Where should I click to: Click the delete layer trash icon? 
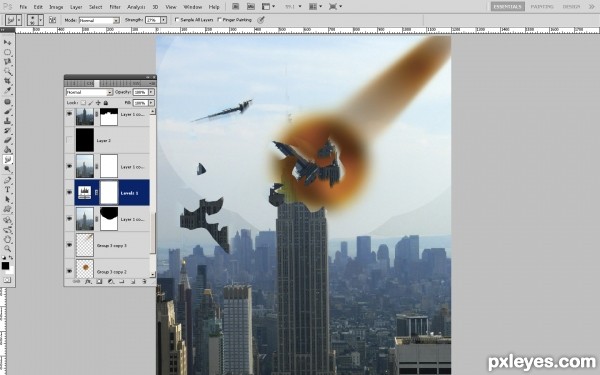(144, 282)
